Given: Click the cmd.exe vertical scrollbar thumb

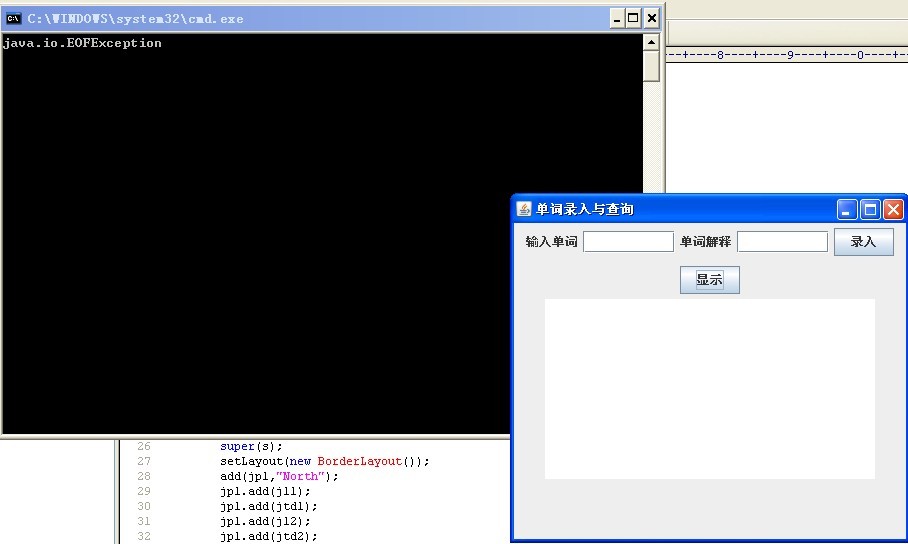Looking at the screenshot, I should coord(651,66).
